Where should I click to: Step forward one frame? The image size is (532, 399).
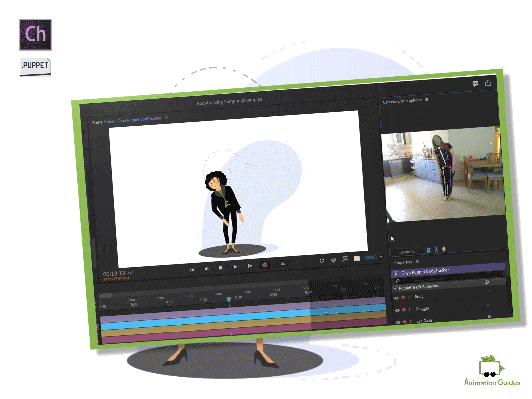[250, 266]
